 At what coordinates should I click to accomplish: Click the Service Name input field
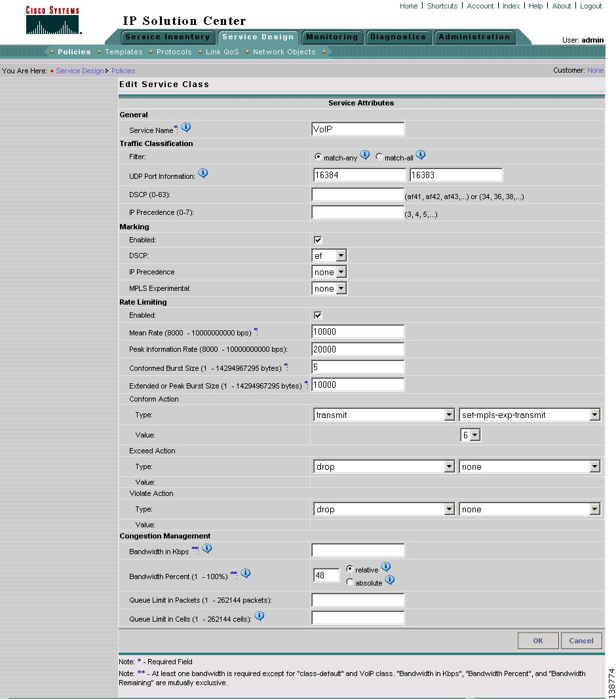pyautogui.click(x=358, y=129)
